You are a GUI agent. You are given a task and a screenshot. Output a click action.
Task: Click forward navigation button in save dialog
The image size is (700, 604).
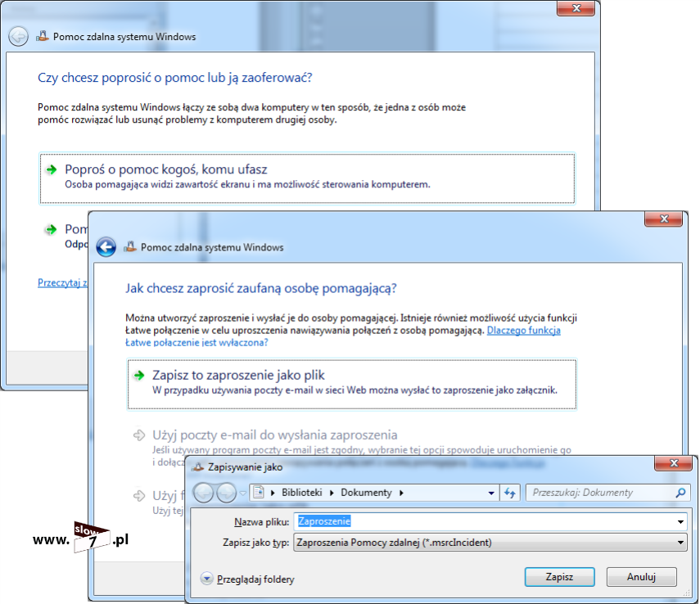point(226,493)
